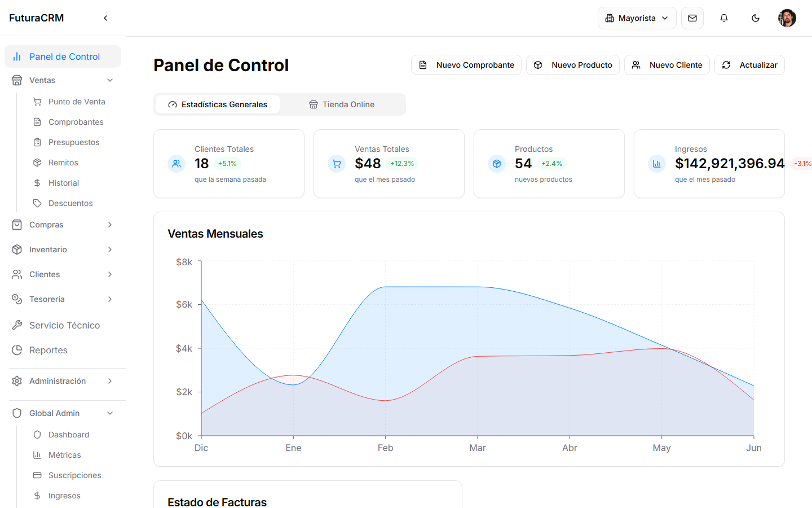Refresh with the Actualizar button

pos(749,65)
